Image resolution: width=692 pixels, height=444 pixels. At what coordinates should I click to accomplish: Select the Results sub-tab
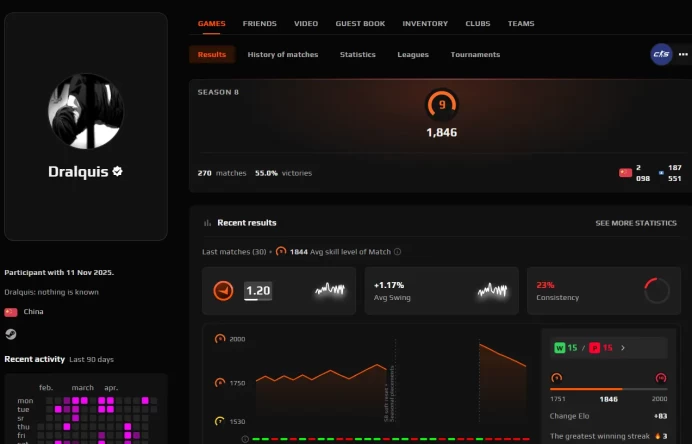click(212, 55)
